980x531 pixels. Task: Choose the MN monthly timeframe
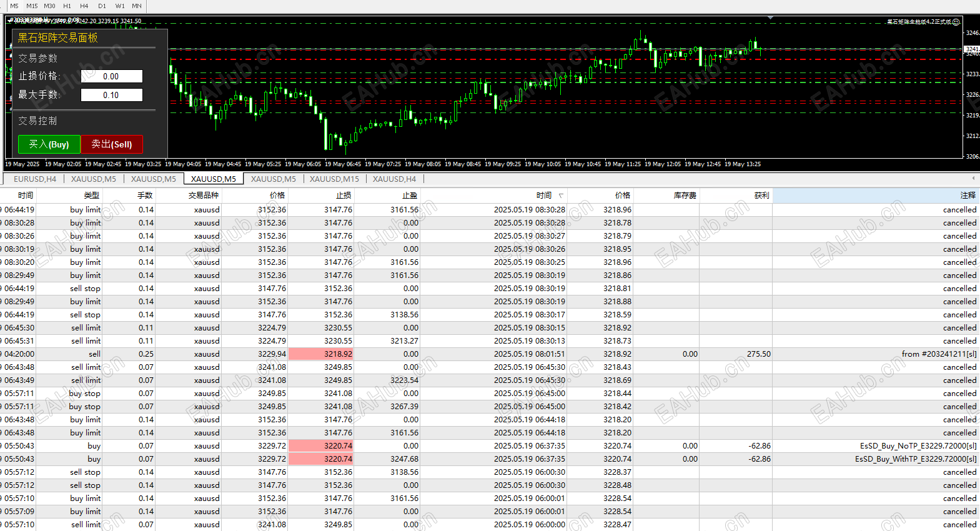[x=137, y=6]
